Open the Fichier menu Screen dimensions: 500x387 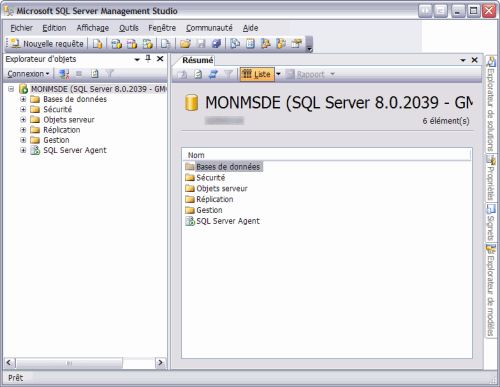[x=21, y=28]
